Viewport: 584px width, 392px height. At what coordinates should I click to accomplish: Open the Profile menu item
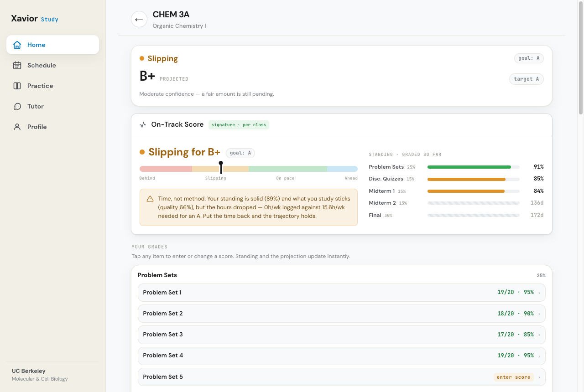click(x=52, y=127)
